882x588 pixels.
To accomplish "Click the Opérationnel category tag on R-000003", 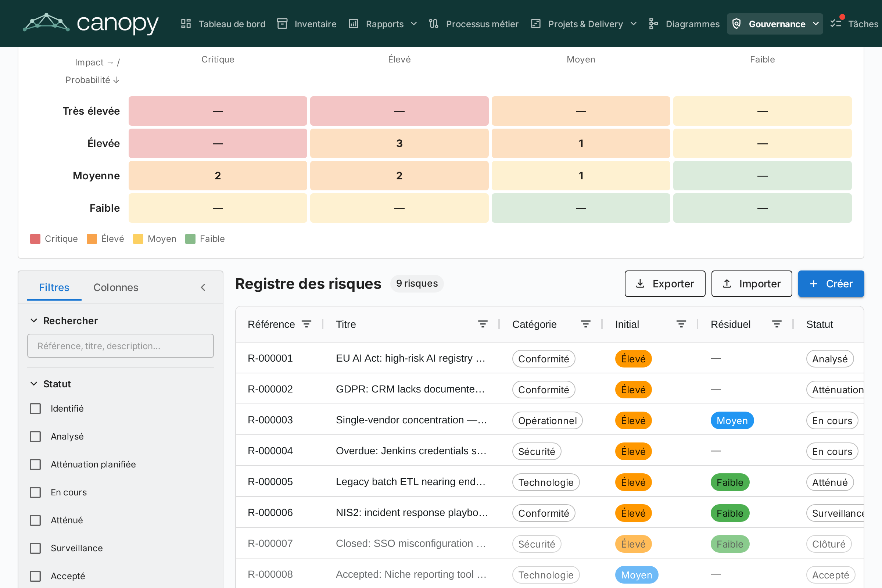I will click(x=548, y=421).
